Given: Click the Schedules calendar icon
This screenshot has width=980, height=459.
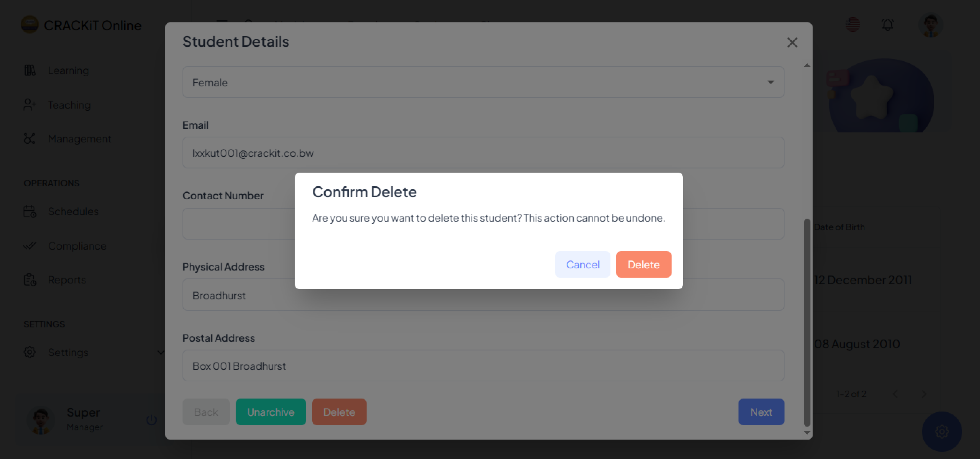Looking at the screenshot, I should tap(30, 211).
